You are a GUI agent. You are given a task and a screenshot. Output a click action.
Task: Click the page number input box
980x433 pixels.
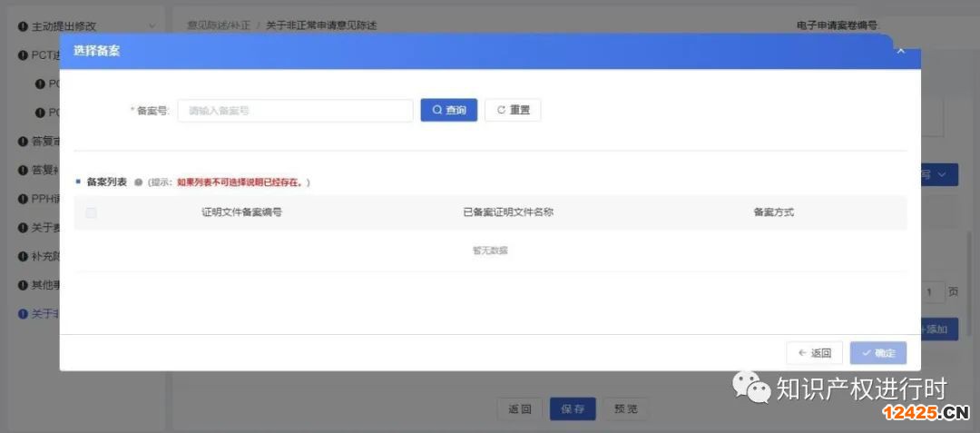930,292
